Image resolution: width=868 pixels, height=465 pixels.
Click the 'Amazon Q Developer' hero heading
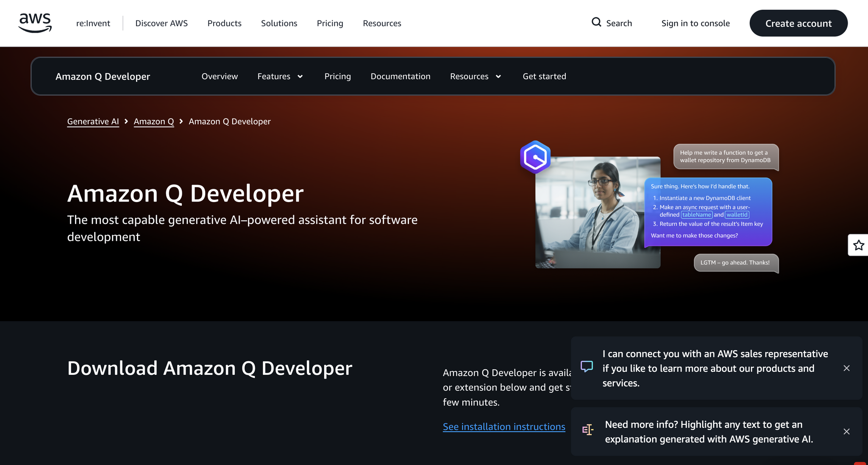coord(185,194)
